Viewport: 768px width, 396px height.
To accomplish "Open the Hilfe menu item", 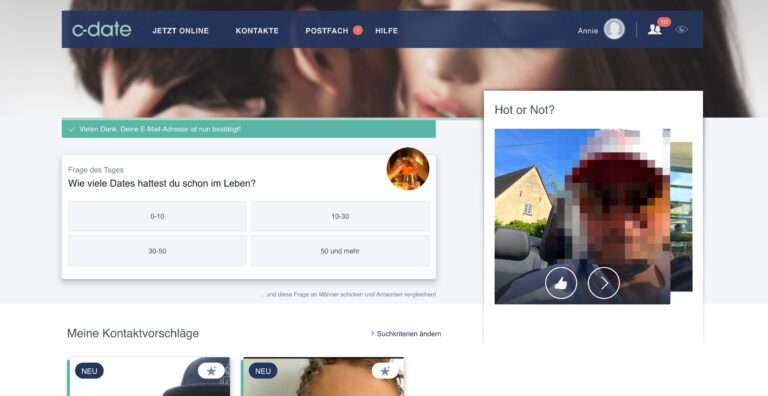I will click(386, 30).
